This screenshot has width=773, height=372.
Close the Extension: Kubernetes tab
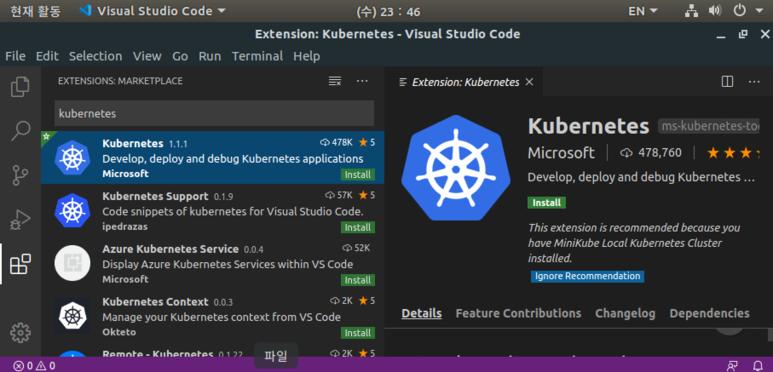click(x=529, y=82)
